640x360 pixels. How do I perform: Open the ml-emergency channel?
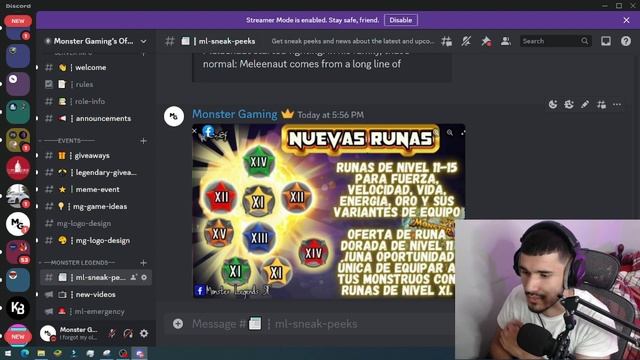coord(96,312)
